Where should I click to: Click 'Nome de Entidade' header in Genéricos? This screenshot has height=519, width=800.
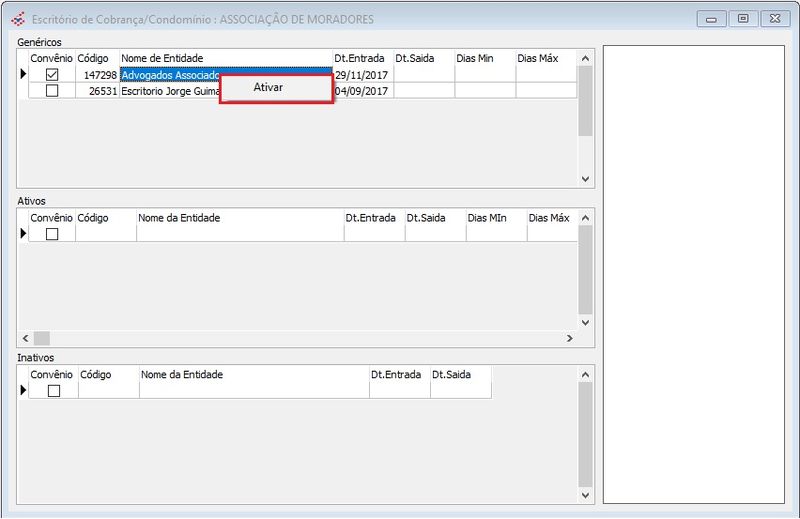225,58
